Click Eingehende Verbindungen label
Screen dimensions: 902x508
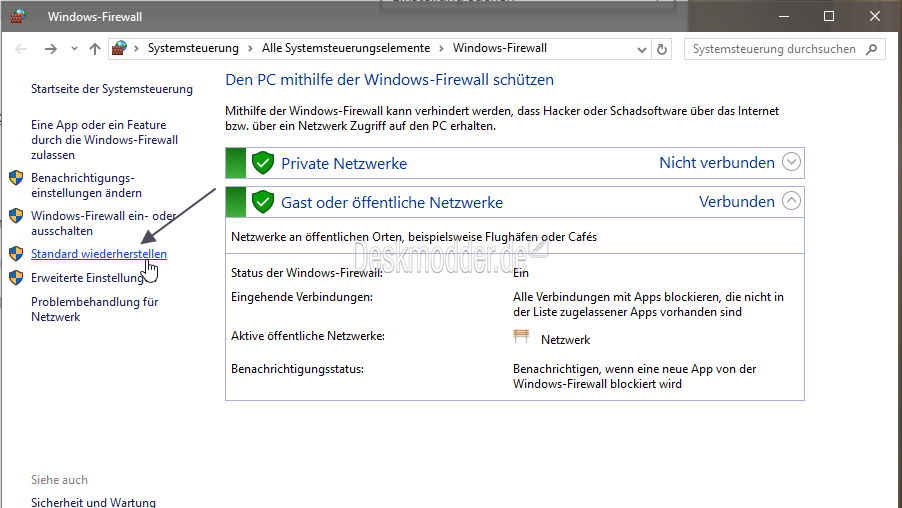pyautogui.click(x=302, y=297)
